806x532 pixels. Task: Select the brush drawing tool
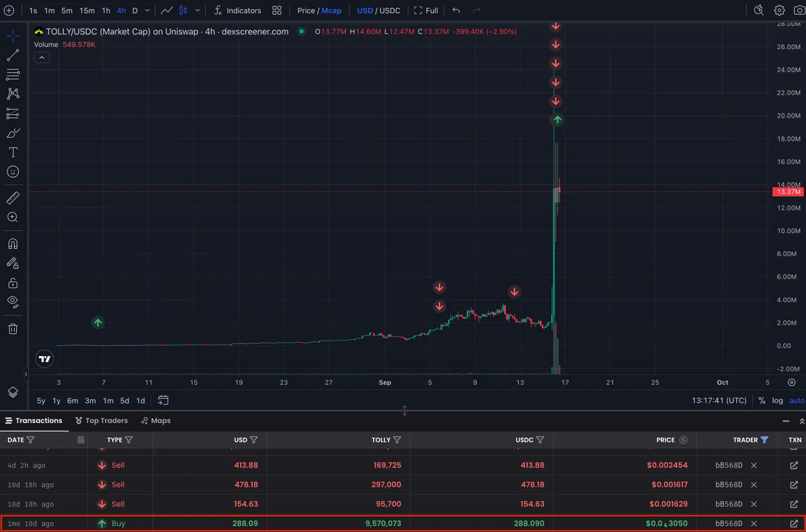click(13, 133)
